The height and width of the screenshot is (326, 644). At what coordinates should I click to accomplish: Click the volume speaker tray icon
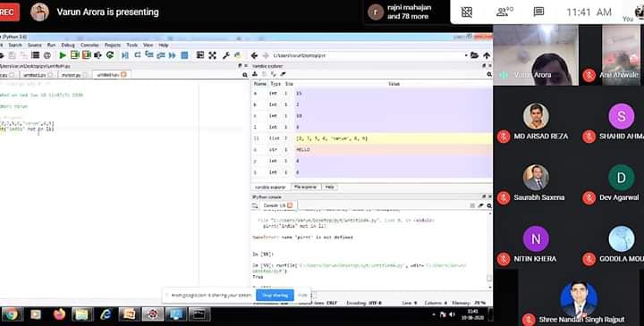452,314
